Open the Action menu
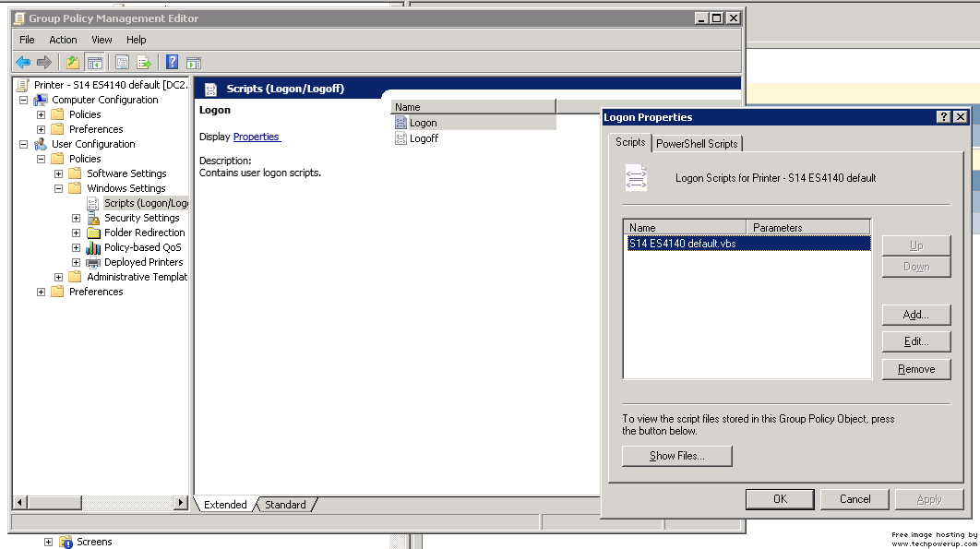 [x=63, y=40]
